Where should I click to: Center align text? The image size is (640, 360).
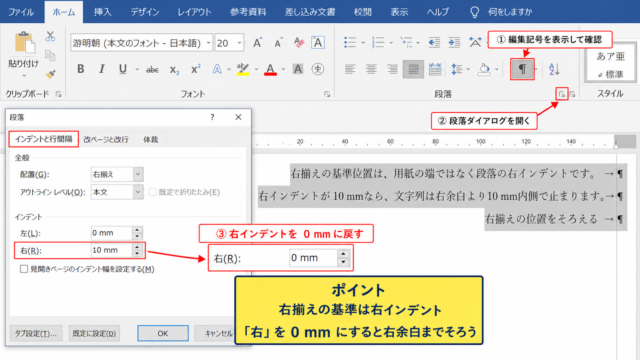[371, 69]
